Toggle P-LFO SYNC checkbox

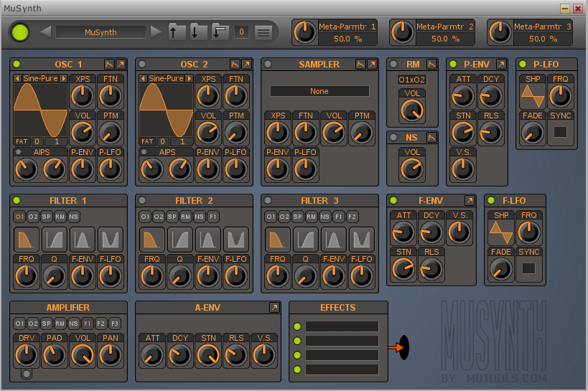[x=560, y=132]
